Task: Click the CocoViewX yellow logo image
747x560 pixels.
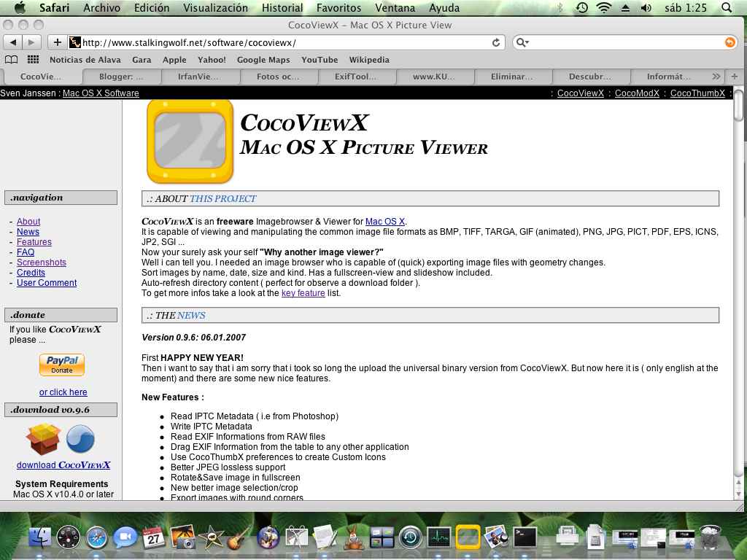Action: pyautogui.click(x=190, y=141)
